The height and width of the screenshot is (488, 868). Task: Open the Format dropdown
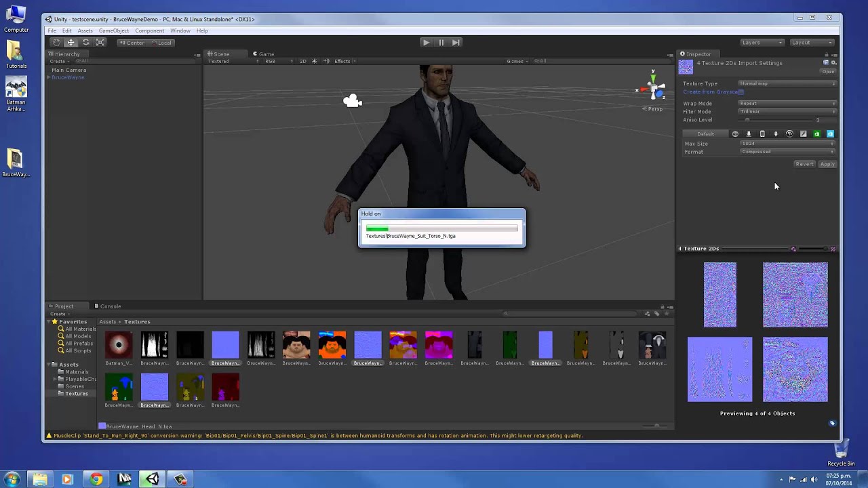point(788,152)
